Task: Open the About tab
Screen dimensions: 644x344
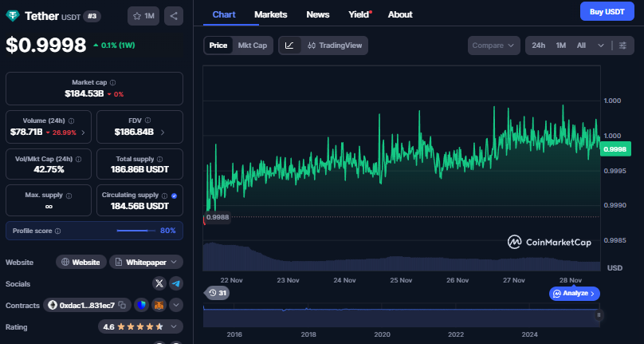Action: tap(400, 14)
